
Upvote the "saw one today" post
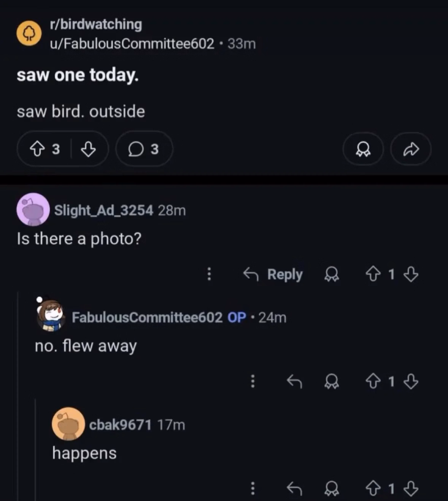(x=37, y=149)
